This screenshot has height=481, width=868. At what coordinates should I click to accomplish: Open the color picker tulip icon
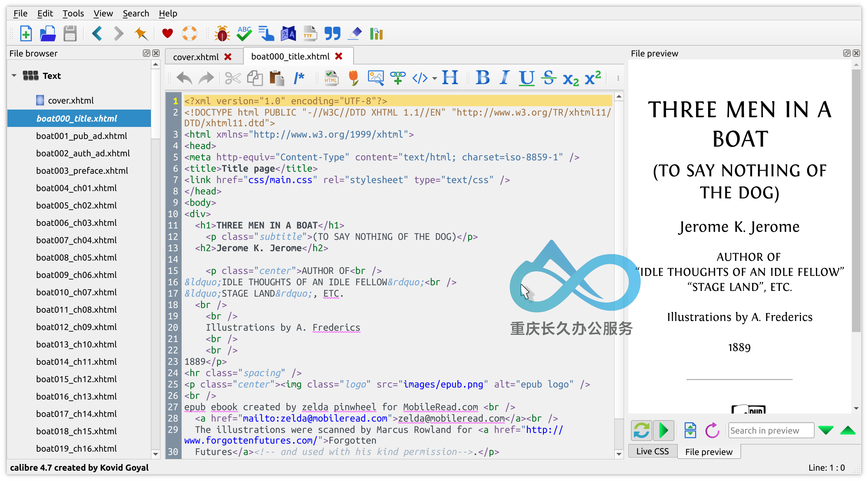[x=353, y=78]
